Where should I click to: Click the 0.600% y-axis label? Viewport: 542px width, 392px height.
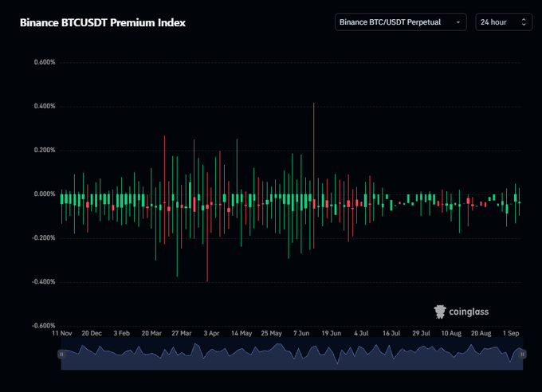click(x=45, y=62)
